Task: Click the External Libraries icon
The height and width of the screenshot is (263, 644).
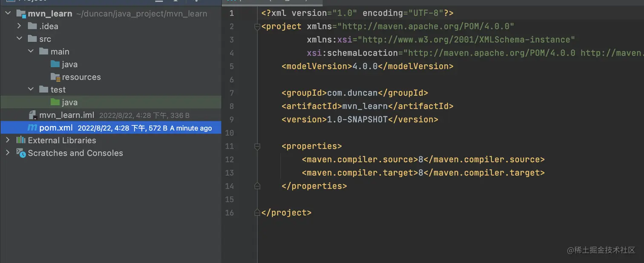Action: [21, 140]
